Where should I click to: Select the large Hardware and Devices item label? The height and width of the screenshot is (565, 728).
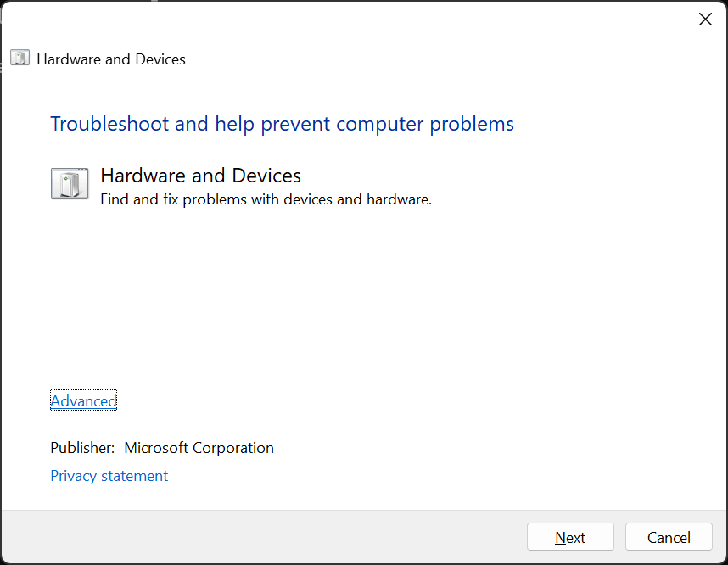pyautogui.click(x=200, y=176)
